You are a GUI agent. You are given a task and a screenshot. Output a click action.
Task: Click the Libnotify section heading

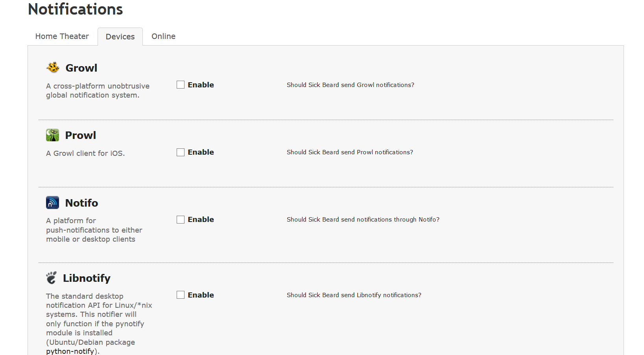(x=87, y=278)
